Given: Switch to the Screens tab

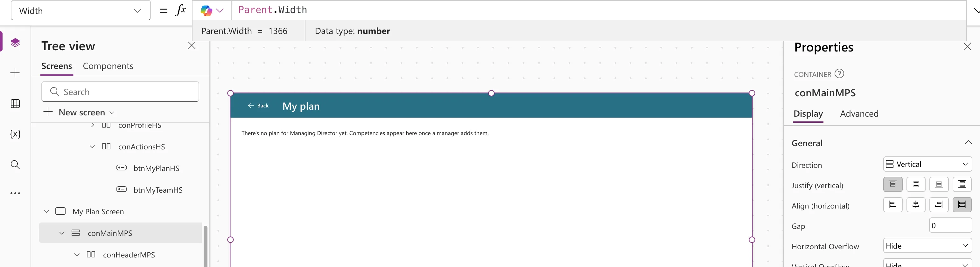Looking at the screenshot, I should coord(57,66).
